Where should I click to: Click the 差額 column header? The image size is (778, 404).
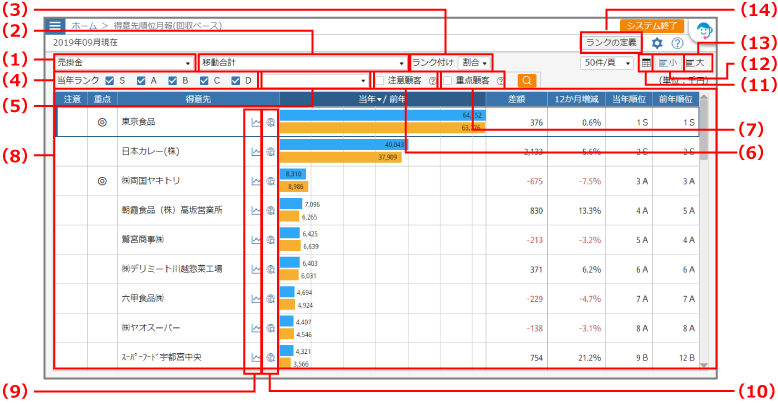pos(517,99)
